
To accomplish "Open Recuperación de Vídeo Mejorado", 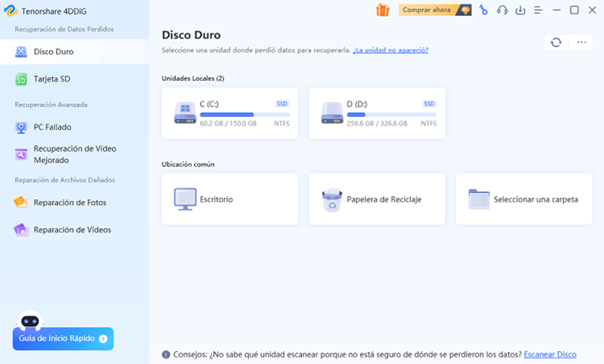I will [75, 154].
